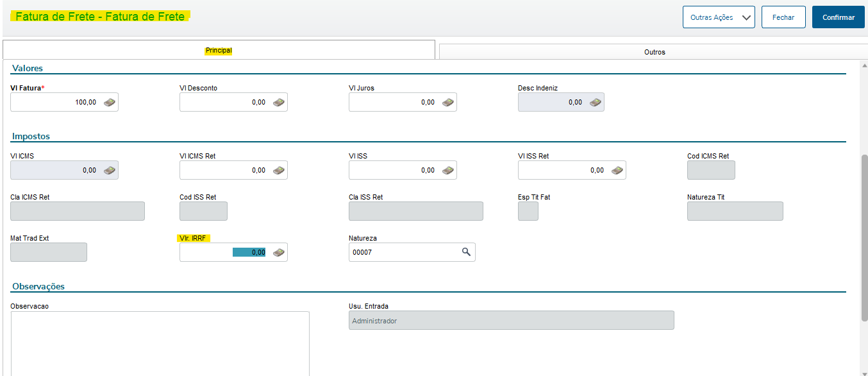Click the Esp Tit Fat field

pyautogui.click(x=528, y=211)
